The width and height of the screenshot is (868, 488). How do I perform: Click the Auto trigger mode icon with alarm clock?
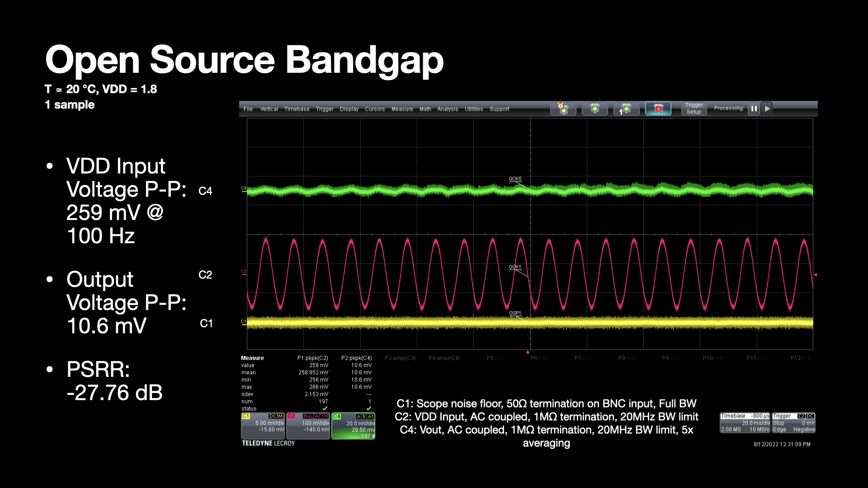563,108
